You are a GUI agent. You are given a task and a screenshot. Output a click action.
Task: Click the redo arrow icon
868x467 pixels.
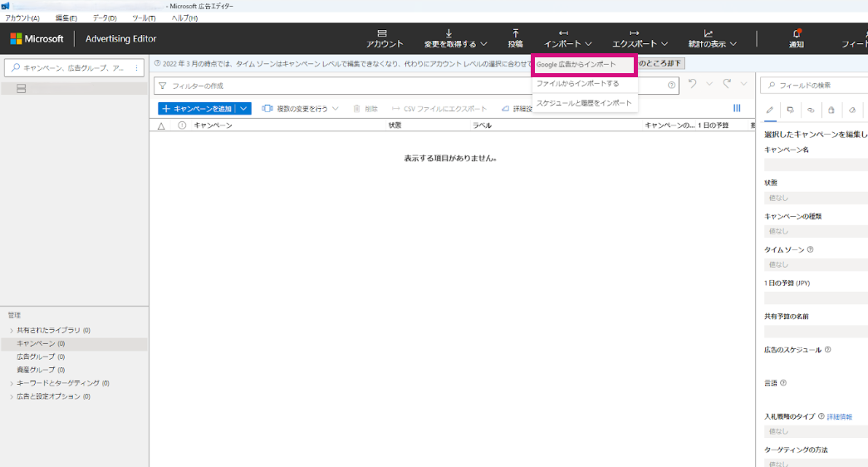click(x=727, y=84)
